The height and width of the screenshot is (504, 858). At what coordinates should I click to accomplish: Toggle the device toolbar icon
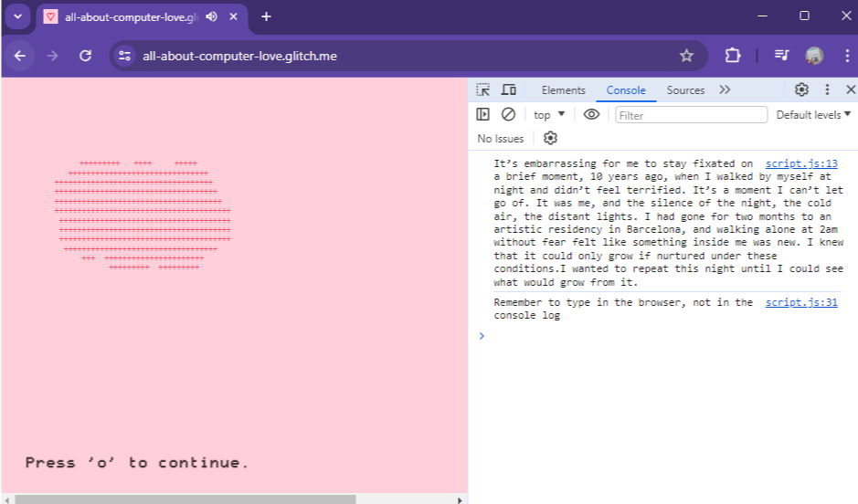click(509, 89)
